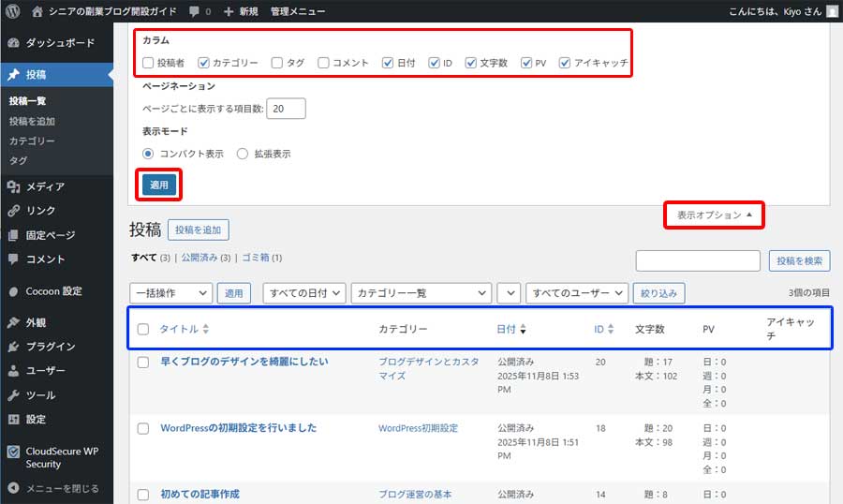Uncheck the PV column checkbox
843x504 pixels.
pyautogui.click(x=526, y=63)
